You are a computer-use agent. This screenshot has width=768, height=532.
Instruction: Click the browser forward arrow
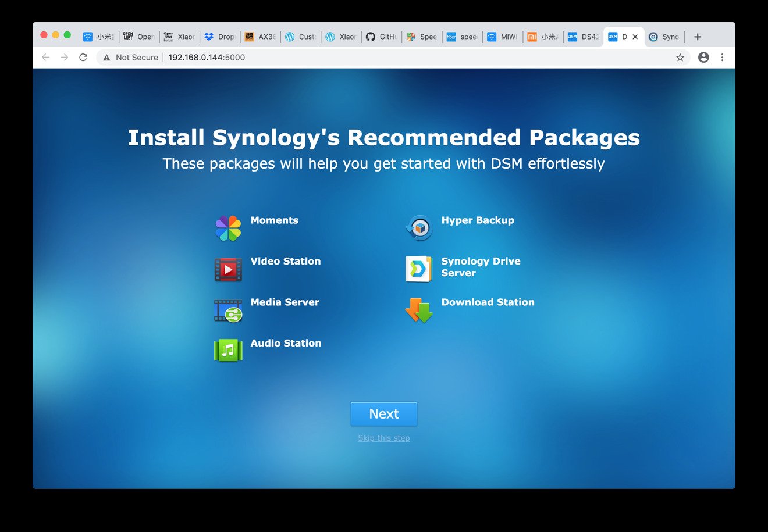point(65,58)
